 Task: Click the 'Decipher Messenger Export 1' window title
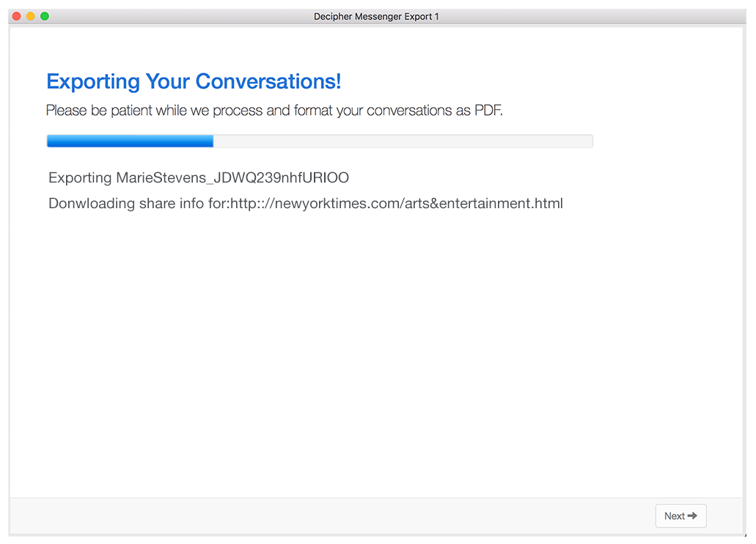coord(376,16)
